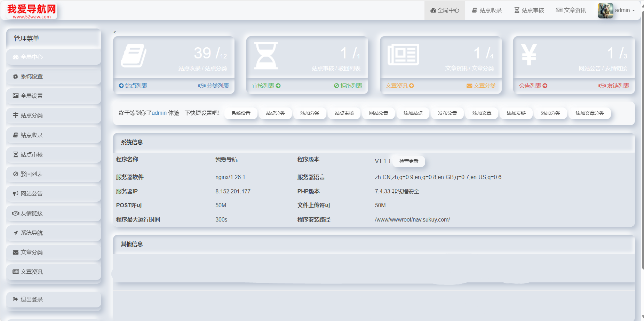644x321 pixels.
Task: Select the 友情链接 sidebar icon
Action: click(15, 213)
